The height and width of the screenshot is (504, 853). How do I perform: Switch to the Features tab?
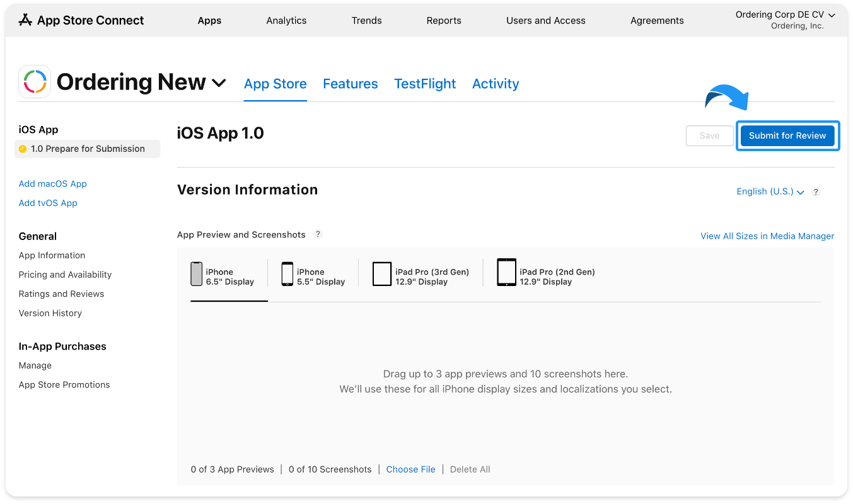tap(351, 84)
